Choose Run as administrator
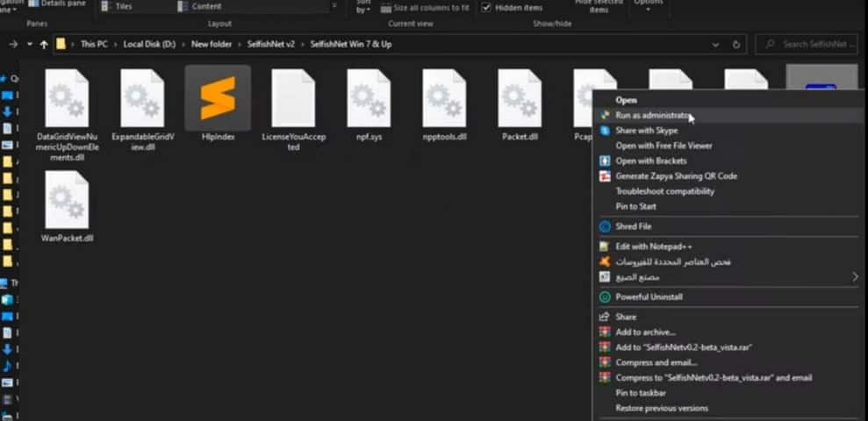Viewport: 868px width, 421px height. (x=652, y=115)
